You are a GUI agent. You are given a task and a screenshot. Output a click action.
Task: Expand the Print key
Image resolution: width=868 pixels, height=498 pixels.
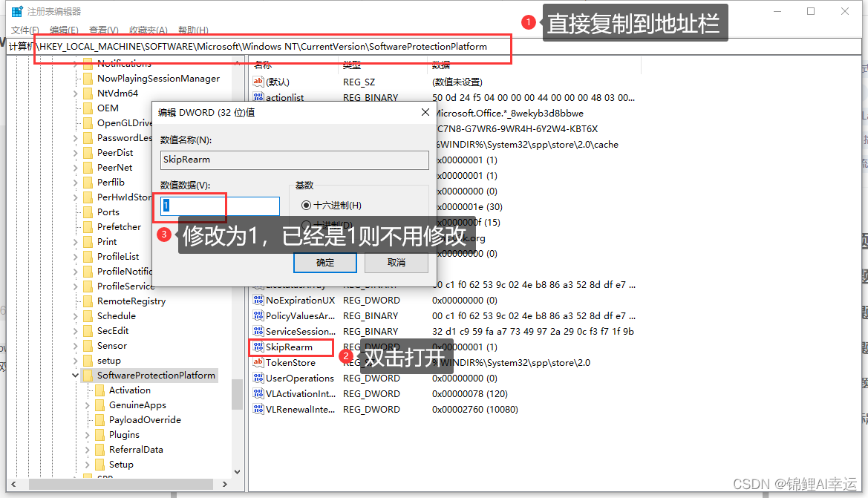pyautogui.click(x=76, y=242)
